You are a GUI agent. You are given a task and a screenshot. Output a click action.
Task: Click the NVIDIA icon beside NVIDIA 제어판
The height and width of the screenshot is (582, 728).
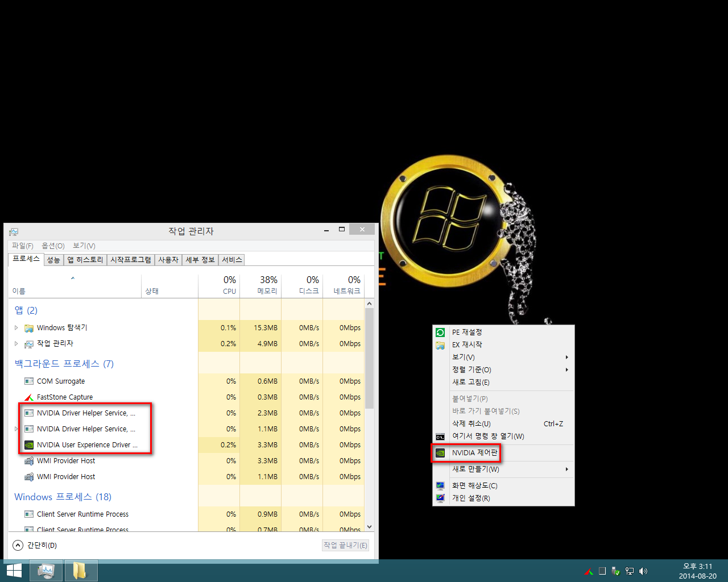[x=440, y=453]
